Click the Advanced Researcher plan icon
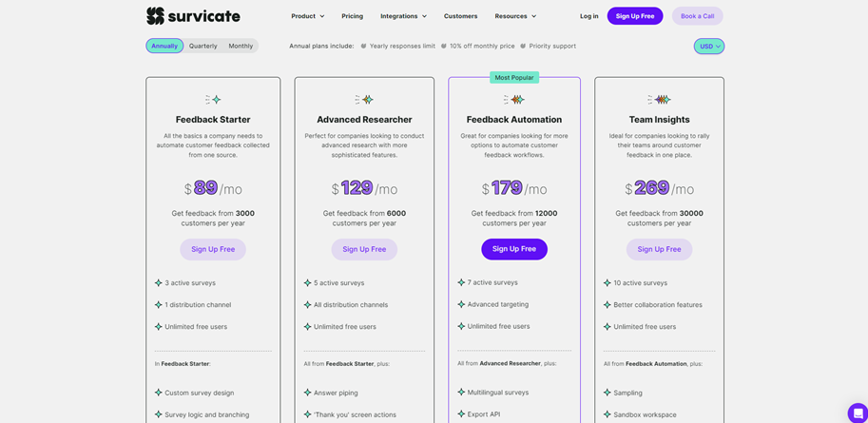This screenshot has width=868, height=423. click(x=364, y=100)
